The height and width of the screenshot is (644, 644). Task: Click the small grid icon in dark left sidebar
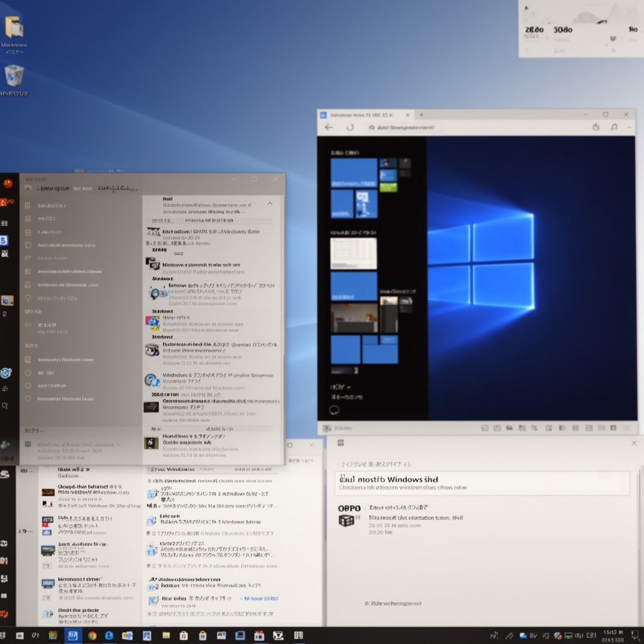pos(4,223)
